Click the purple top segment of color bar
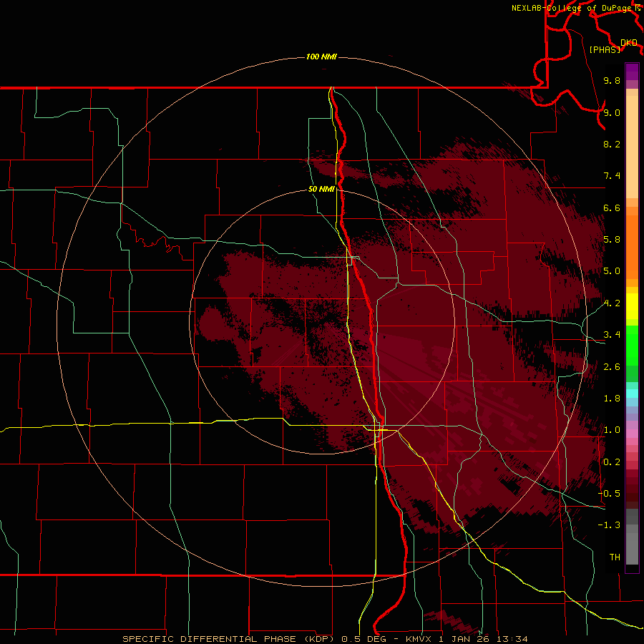Screen dimensions: 644x644 (632, 72)
